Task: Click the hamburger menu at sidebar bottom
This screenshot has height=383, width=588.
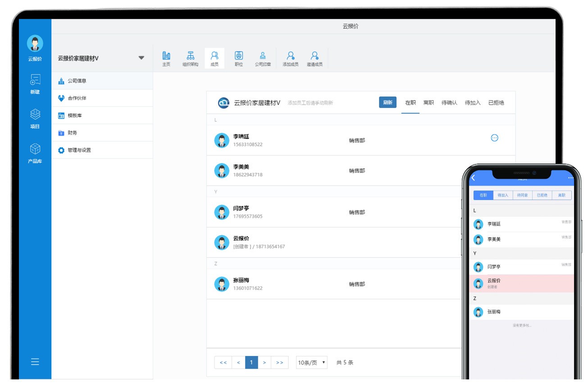Action: point(35,361)
